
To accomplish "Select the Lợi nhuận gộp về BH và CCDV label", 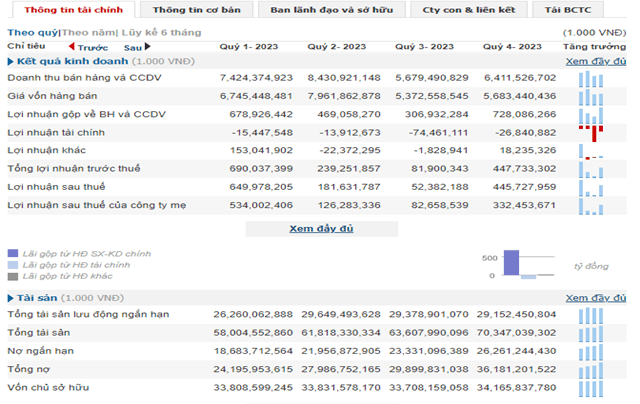I will pyautogui.click(x=87, y=114).
